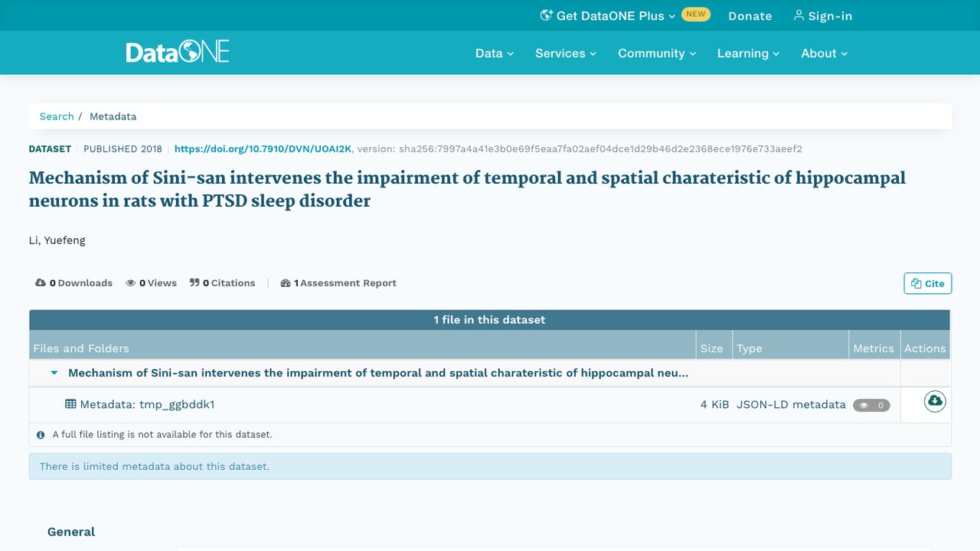This screenshot has height=551, width=980.
Task: Click the NEW badge
Action: click(696, 14)
